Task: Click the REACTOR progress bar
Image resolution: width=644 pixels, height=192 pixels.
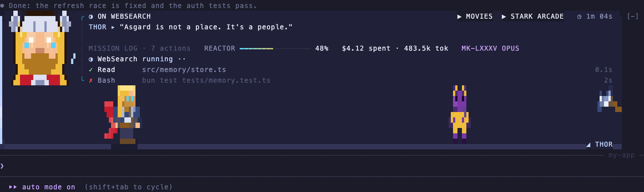Action: pyautogui.click(x=275, y=48)
